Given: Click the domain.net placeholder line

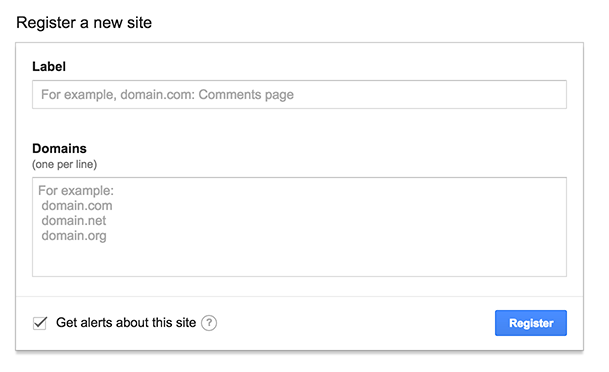Looking at the screenshot, I should 74,221.
